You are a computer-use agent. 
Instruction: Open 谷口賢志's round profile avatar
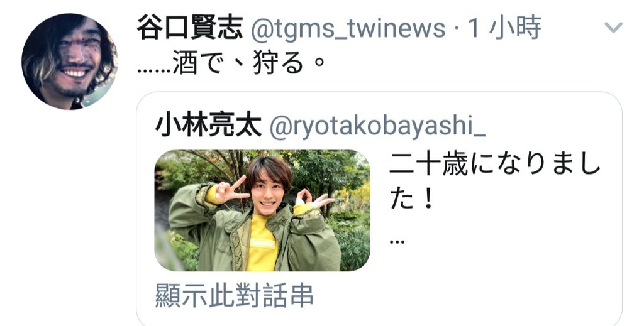[69, 62]
